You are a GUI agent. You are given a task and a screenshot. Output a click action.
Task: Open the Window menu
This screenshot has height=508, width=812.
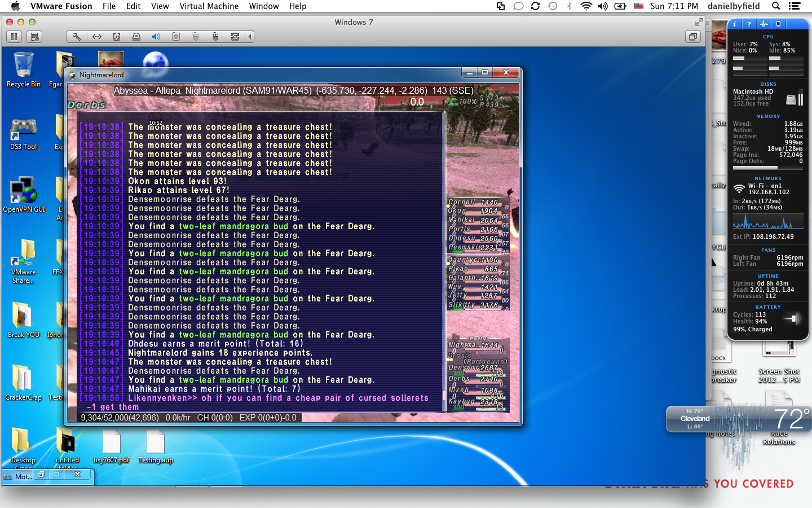[264, 6]
